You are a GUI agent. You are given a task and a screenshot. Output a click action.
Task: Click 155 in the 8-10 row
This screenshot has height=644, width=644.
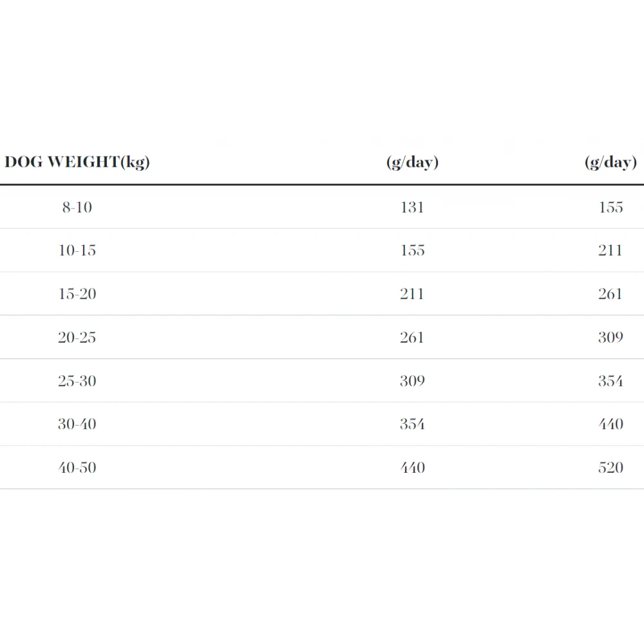pos(611,207)
